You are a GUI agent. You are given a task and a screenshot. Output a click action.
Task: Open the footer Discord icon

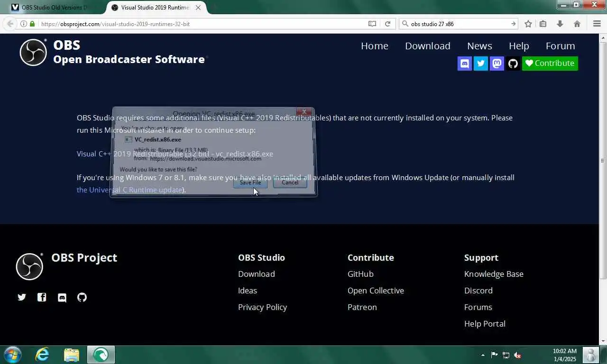click(62, 297)
